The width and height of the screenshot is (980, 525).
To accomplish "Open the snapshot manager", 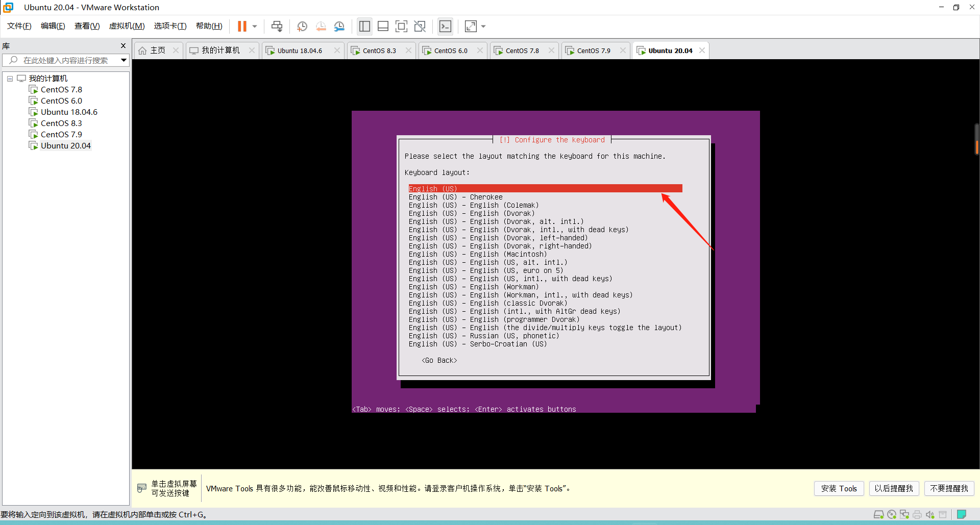I will pyautogui.click(x=339, y=27).
